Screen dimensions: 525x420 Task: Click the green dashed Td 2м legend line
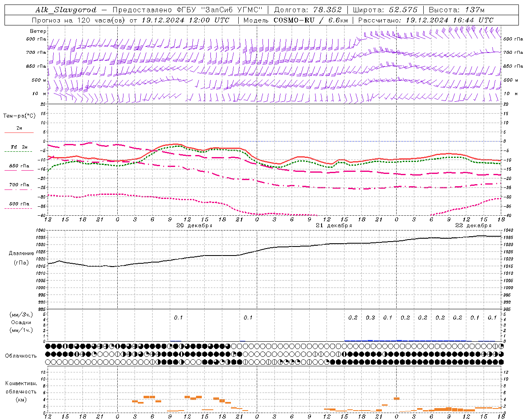tap(19, 152)
